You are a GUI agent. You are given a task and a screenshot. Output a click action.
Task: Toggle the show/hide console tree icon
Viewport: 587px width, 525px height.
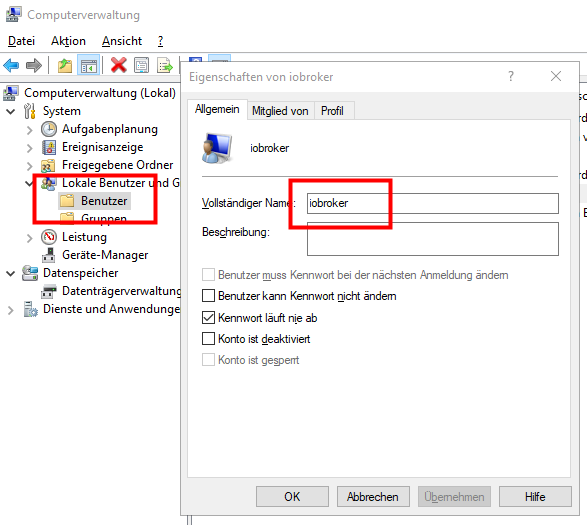[89, 66]
